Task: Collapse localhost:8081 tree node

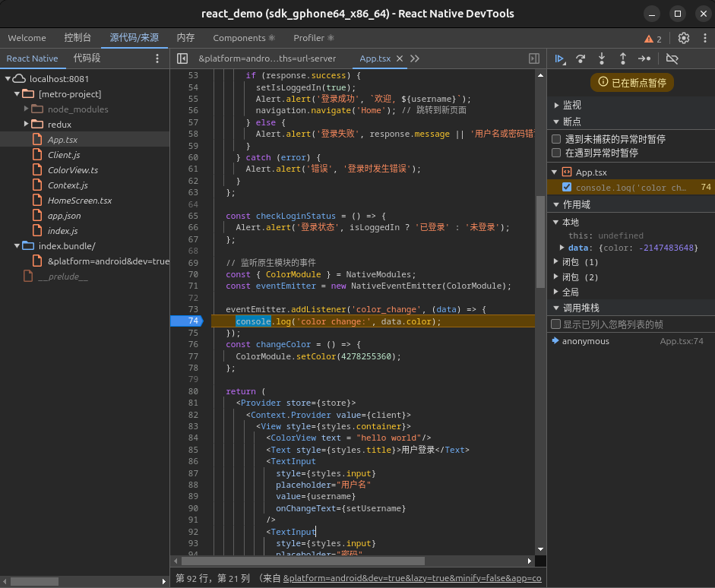Action: tap(8, 79)
